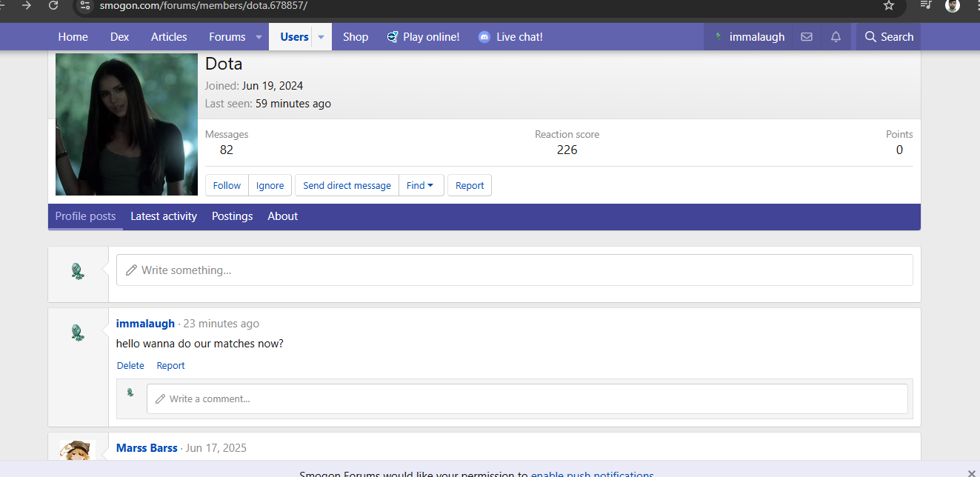This screenshot has height=477, width=980.
Task: Click the browser address bar URL
Action: [x=204, y=5]
